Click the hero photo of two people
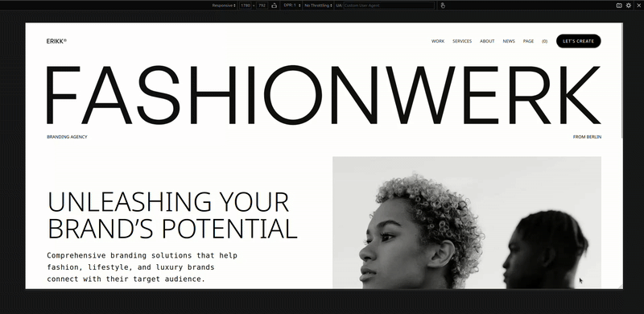Viewport: 644px width, 314px height. coord(467,222)
